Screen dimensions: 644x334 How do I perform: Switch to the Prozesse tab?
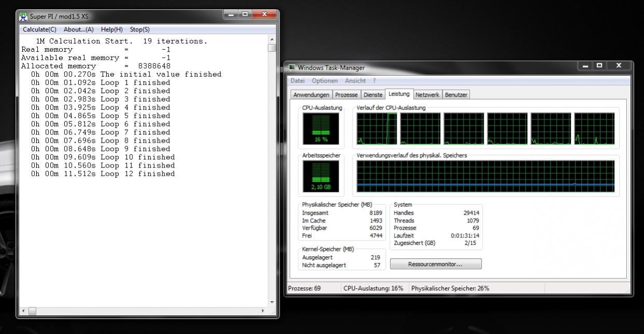pyautogui.click(x=346, y=95)
